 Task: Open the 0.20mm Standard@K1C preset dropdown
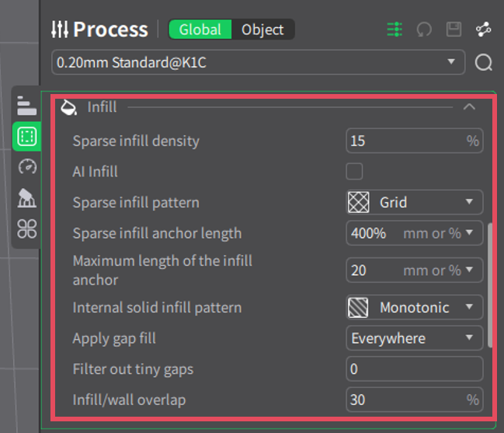(x=258, y=62)
